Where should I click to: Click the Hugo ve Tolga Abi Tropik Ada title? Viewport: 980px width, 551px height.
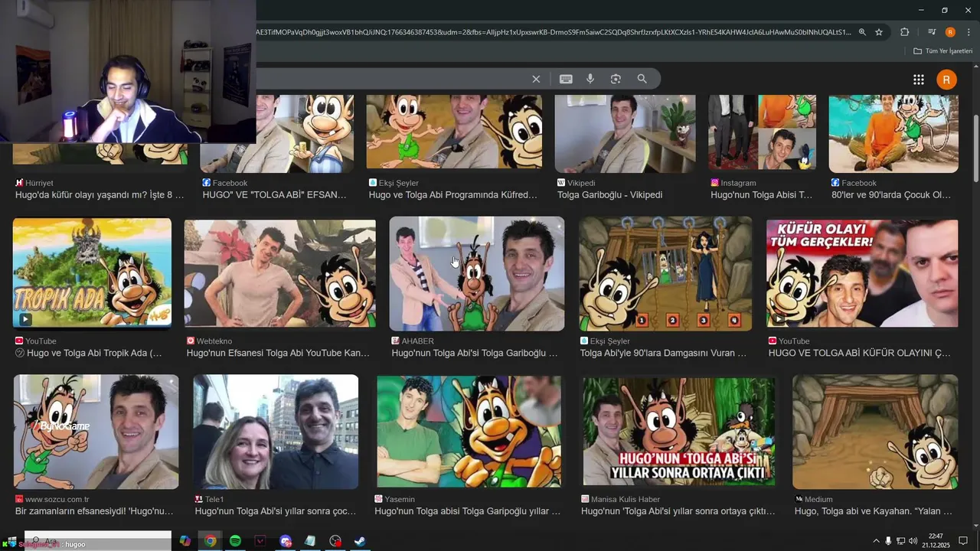[94, 354]
